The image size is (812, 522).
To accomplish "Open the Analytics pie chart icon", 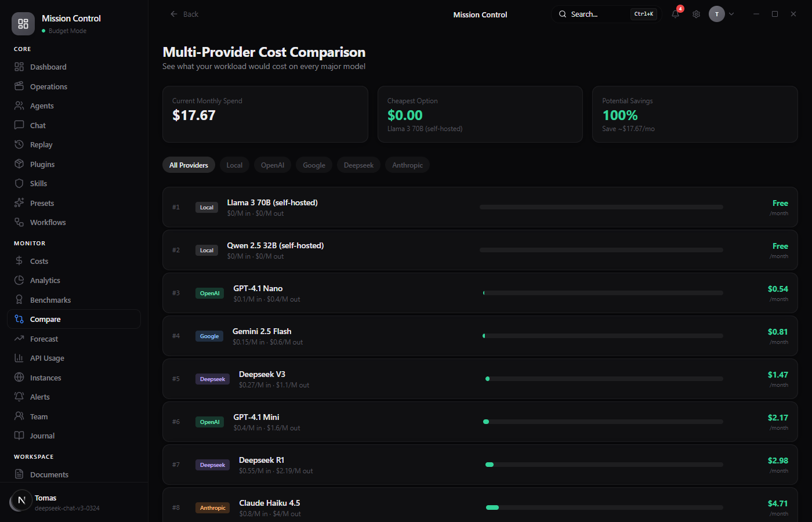I will tap(19, 280).
